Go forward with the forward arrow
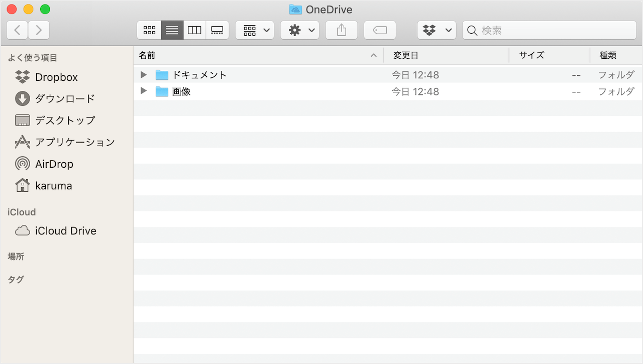This screenshot has width=643, height=364. 39,30
